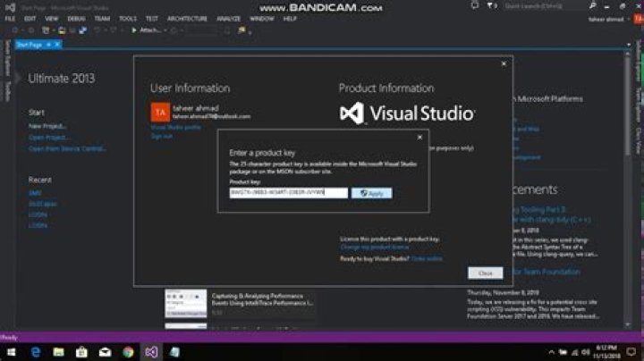644x361 pixels.
Task: Expand the Attach button dropdown arrow
Action: [165, 30]
